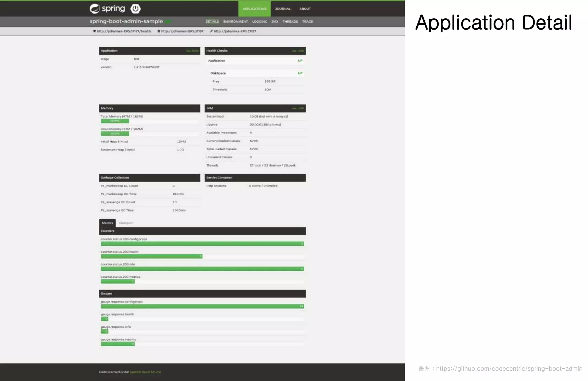Switch to the Classpath tab
Screen dimensions: 588x381
pyautogui.click(x=126, y=223)
